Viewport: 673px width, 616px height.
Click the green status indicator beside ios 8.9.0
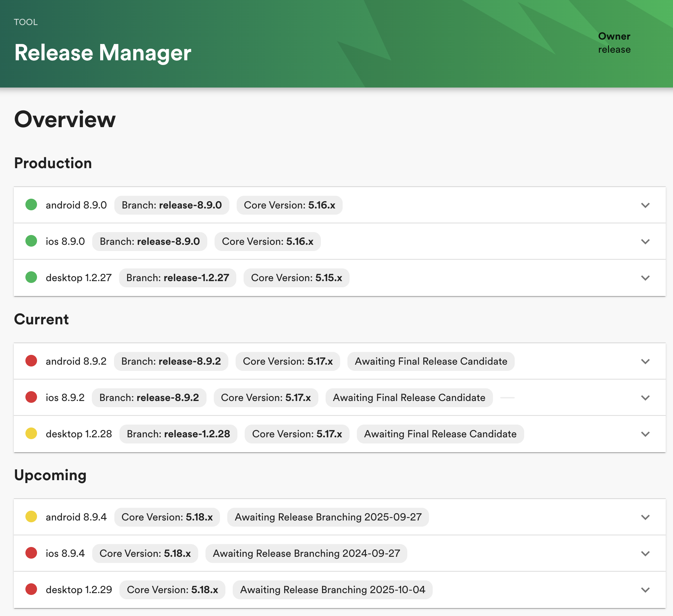(x=31, y=241)
